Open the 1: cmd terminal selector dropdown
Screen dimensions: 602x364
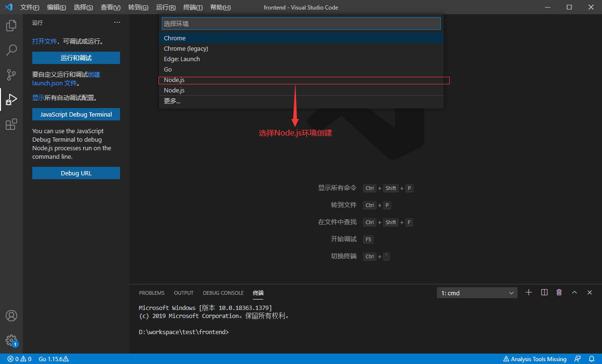(477, 293)
